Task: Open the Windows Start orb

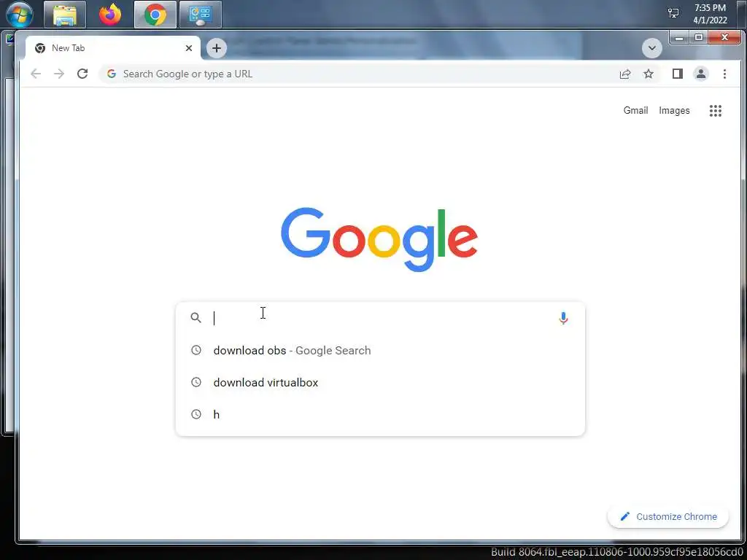Action: [20, 15]
